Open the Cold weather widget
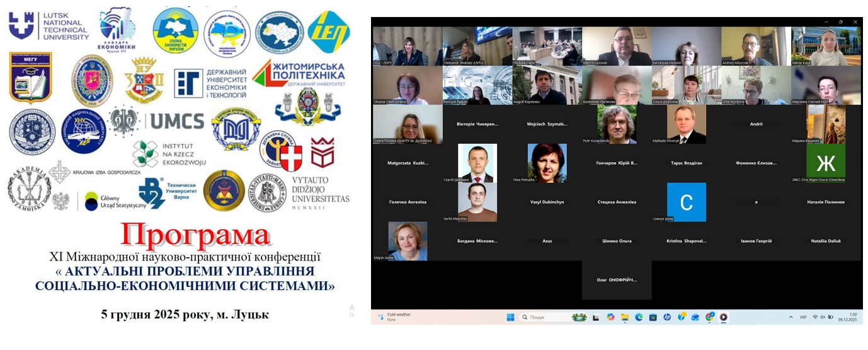 (x=394, y=317)
